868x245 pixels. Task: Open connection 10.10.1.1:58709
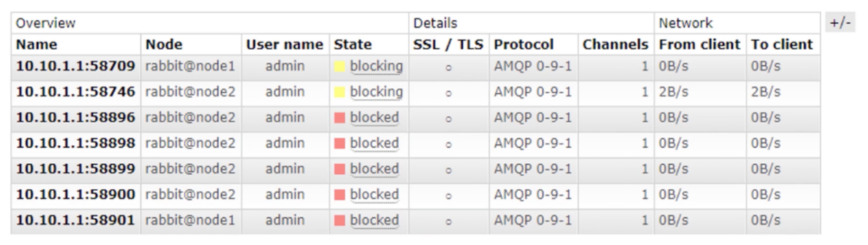point(76,66)
